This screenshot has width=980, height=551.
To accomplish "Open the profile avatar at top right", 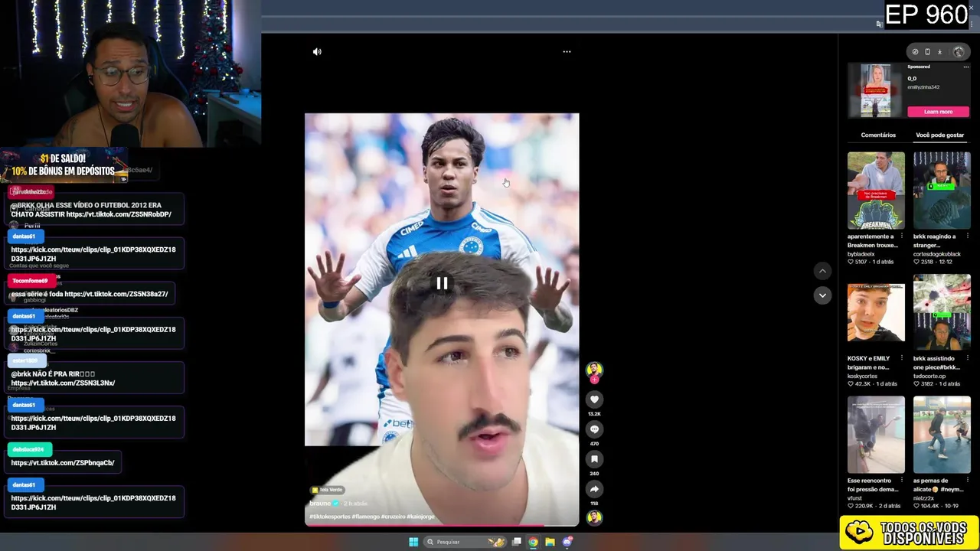I will pos(959,52).
